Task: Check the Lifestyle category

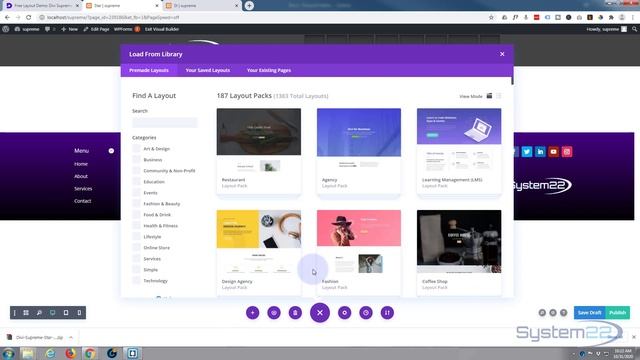Action: click(136, 237)
